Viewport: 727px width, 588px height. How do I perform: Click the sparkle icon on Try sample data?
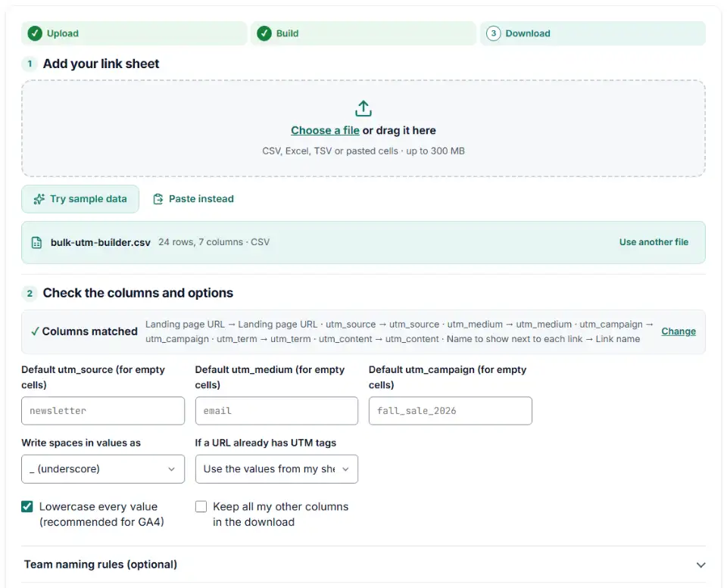39,199
